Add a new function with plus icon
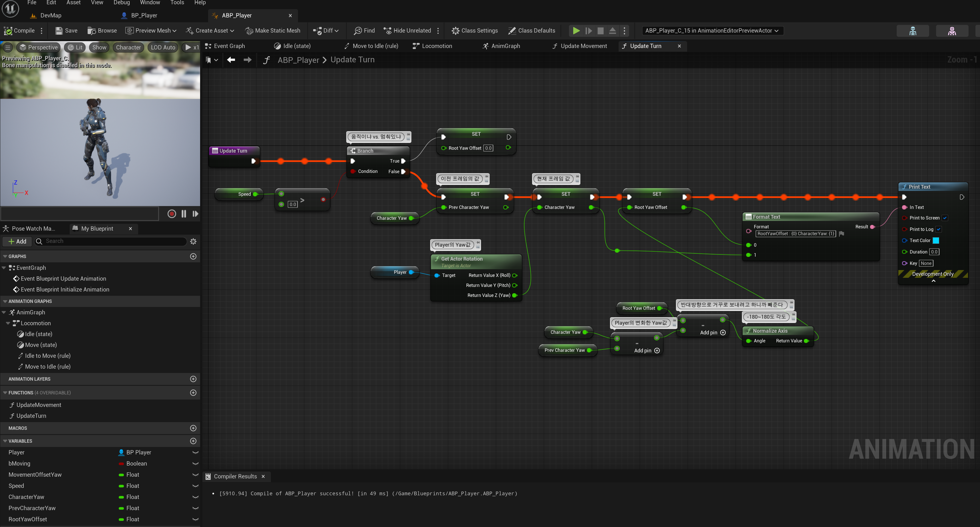The image size is (980, 527). coord(193,393)
